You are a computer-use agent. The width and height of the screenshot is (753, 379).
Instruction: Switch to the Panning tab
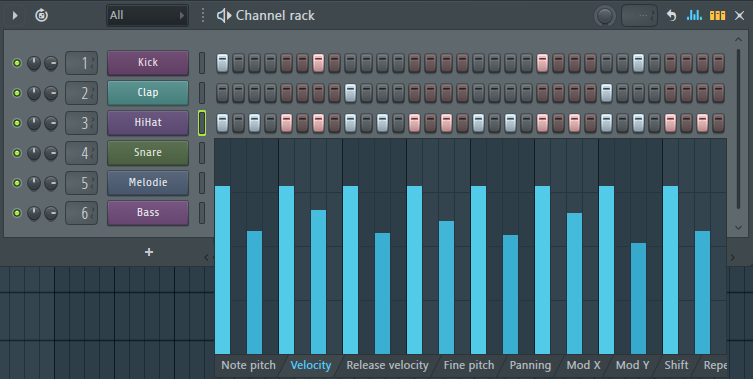point(530,365)
